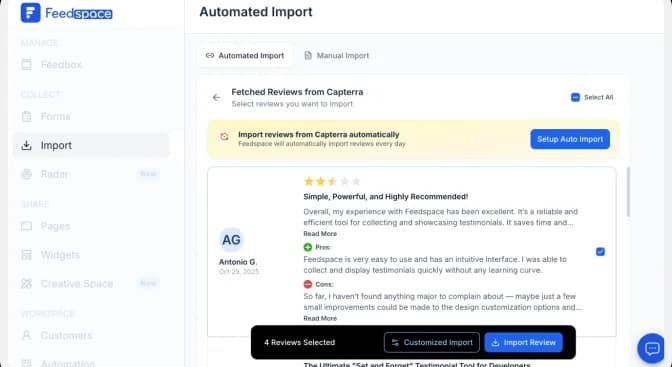Open the Forms section
The width and height of the screenshot is (672, 367).
click(55, 116)
